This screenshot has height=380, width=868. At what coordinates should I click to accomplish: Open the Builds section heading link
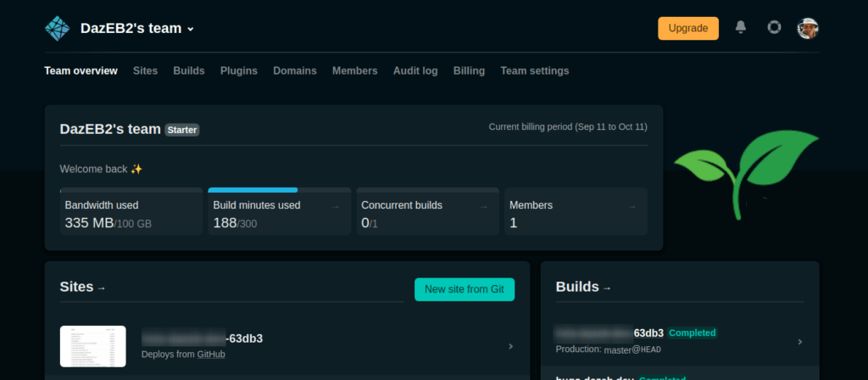[x=583, y=287]
